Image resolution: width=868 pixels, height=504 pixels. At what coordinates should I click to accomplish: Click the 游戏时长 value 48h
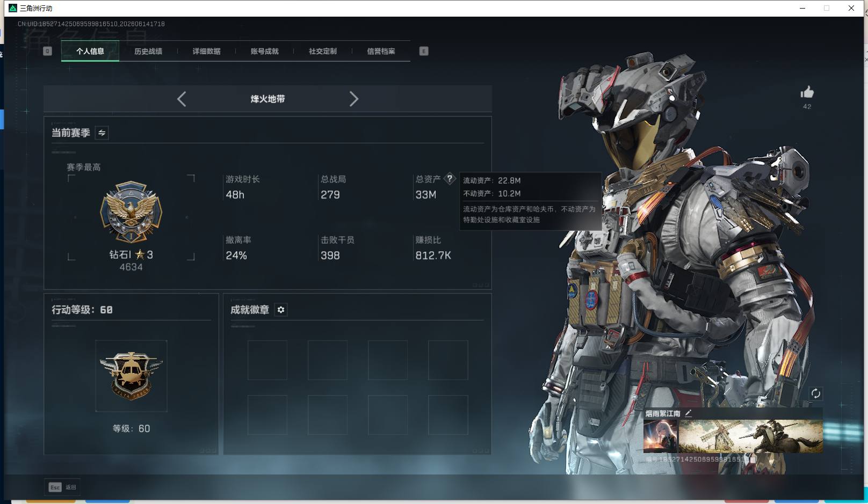point(235,195)
